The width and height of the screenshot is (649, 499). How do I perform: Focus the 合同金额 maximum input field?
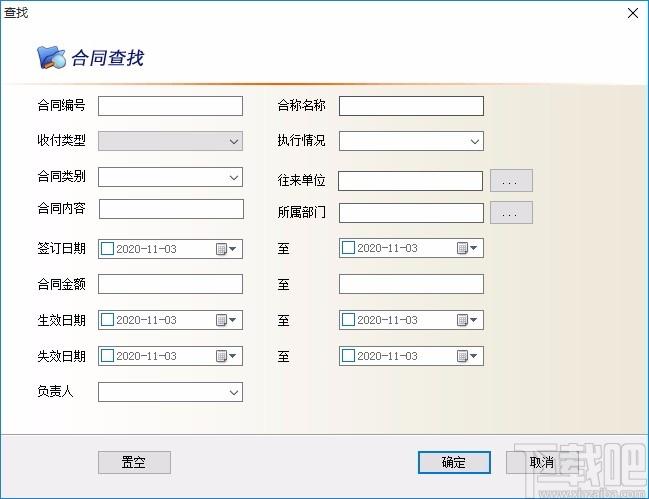point(411,284)
